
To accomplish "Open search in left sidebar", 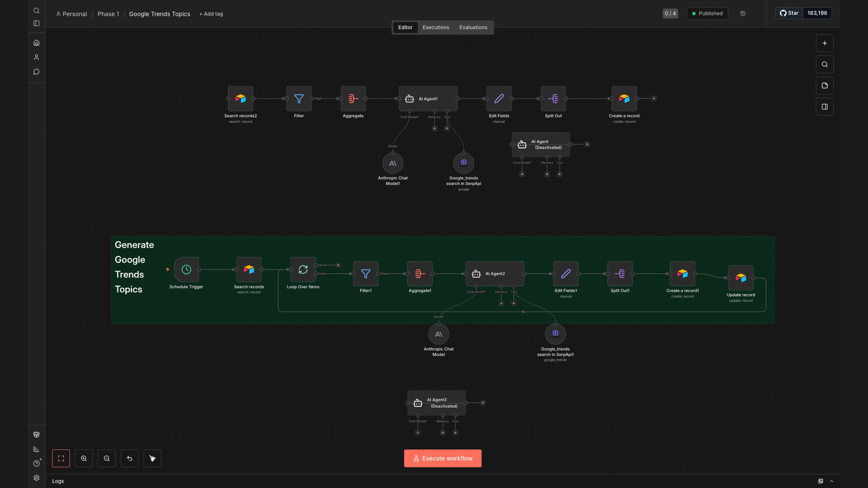I will click(37, 11).
